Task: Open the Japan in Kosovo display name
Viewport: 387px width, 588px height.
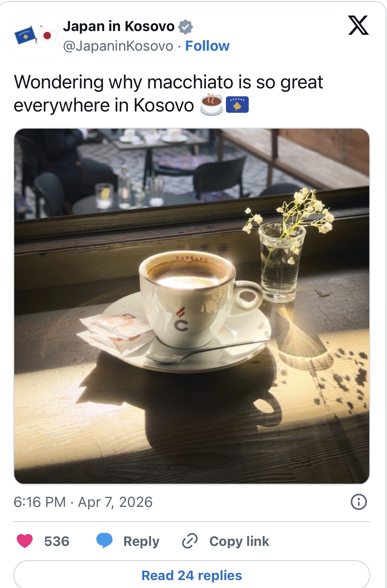Action: [119, 26]
